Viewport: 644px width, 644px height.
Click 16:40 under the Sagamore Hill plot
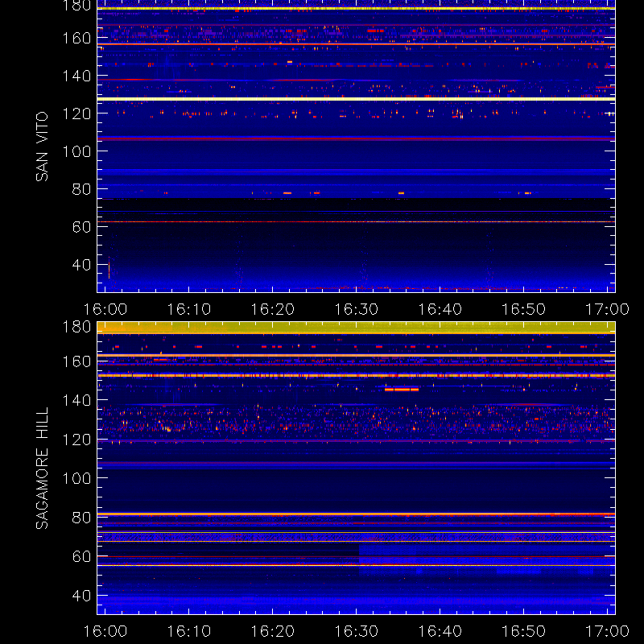tap(440, 631)
